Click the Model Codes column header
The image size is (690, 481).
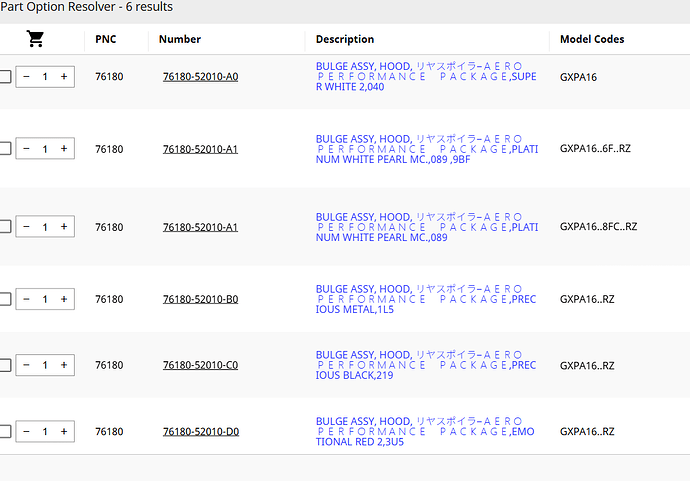pos(592,39)
